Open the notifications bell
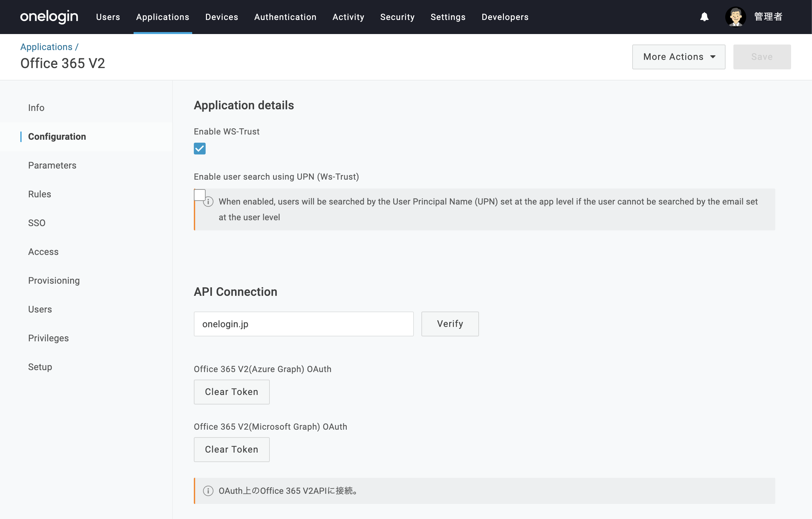 (x=704, y=17)
